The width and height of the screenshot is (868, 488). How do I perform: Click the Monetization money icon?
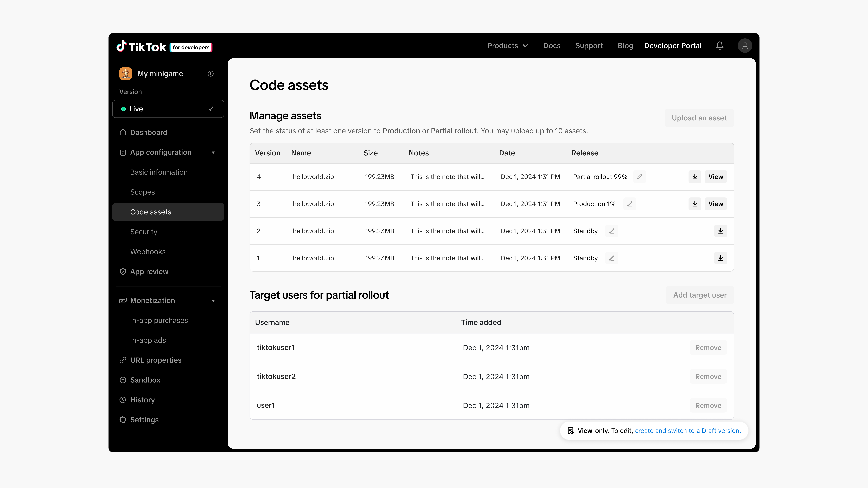click(123, 300)
